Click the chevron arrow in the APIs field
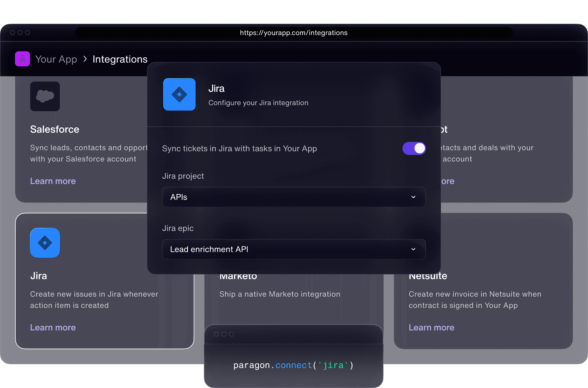 (413, 197)
